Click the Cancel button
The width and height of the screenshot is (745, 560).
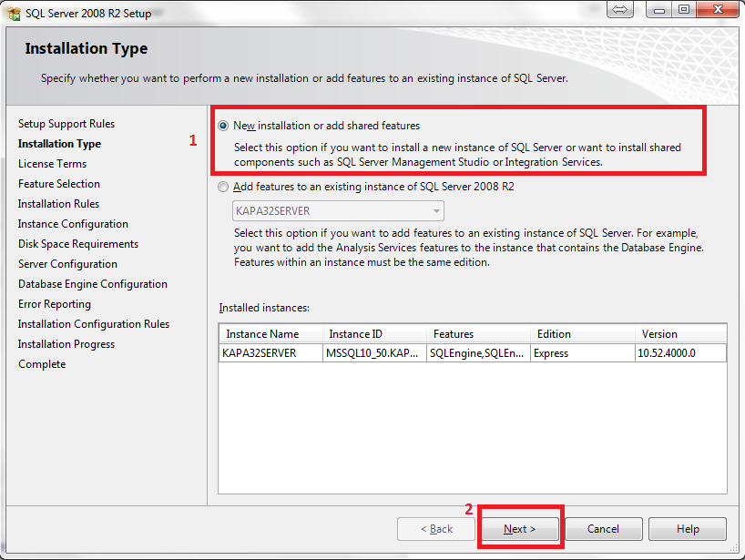pyautogui.click(x=604, y=529)
